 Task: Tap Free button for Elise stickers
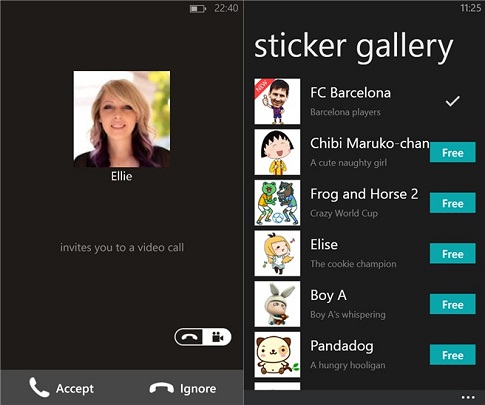452,254
